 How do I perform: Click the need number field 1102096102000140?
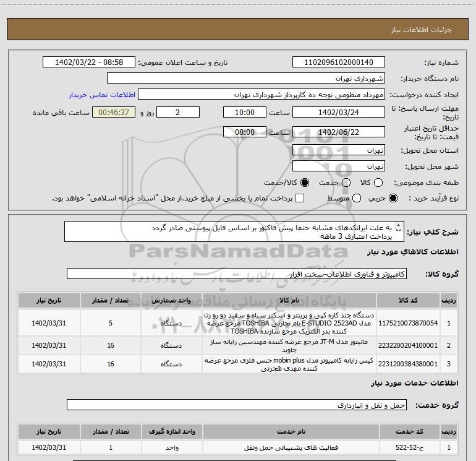tap(339, 62)
